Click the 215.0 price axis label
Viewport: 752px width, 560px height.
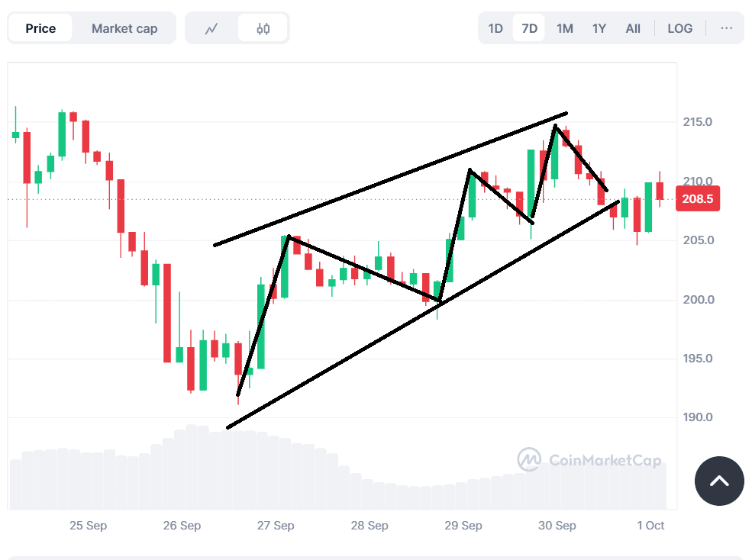click(698, 122)
